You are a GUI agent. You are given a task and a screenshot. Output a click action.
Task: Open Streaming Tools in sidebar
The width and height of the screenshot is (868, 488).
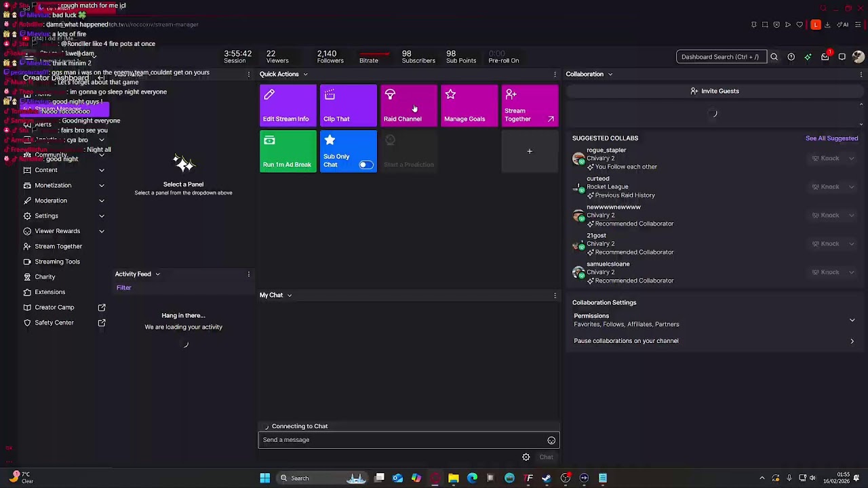tap(57, 262)
